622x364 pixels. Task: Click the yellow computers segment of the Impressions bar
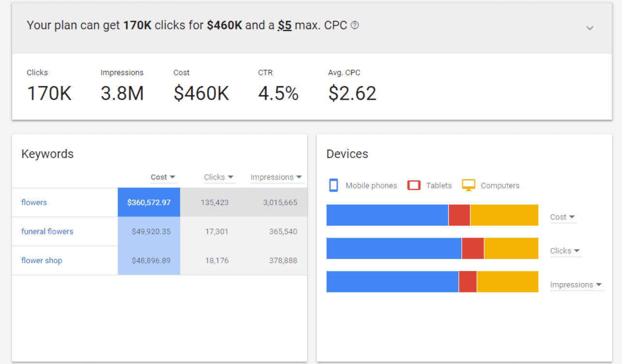pyautogui.click(x=507, y=282)
